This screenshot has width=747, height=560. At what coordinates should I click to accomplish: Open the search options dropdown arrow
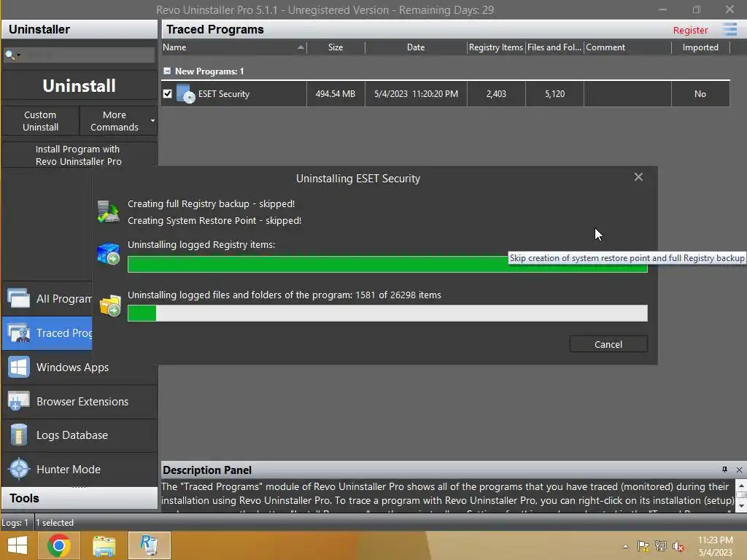(x=18, y=55)
